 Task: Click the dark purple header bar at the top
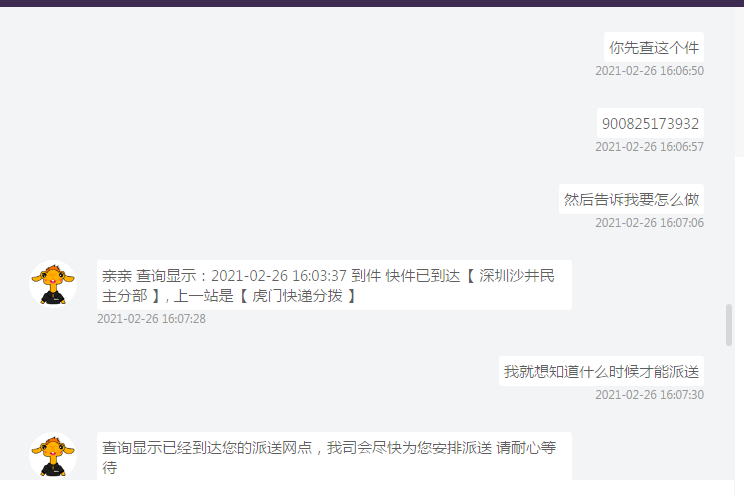point(372,3)
